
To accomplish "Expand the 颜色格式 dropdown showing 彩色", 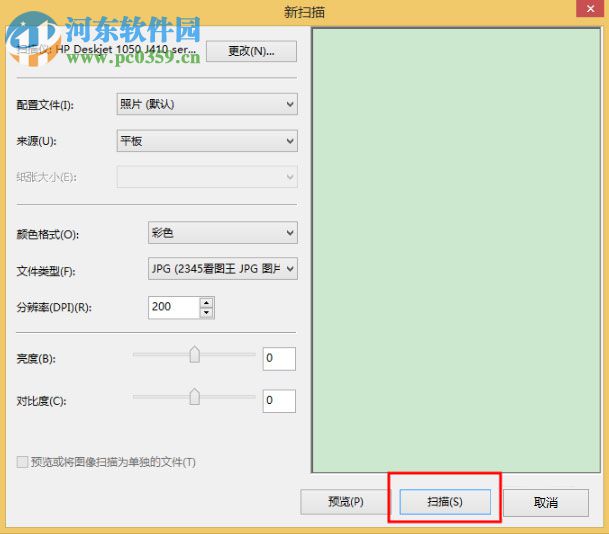I will click(223, 233).
